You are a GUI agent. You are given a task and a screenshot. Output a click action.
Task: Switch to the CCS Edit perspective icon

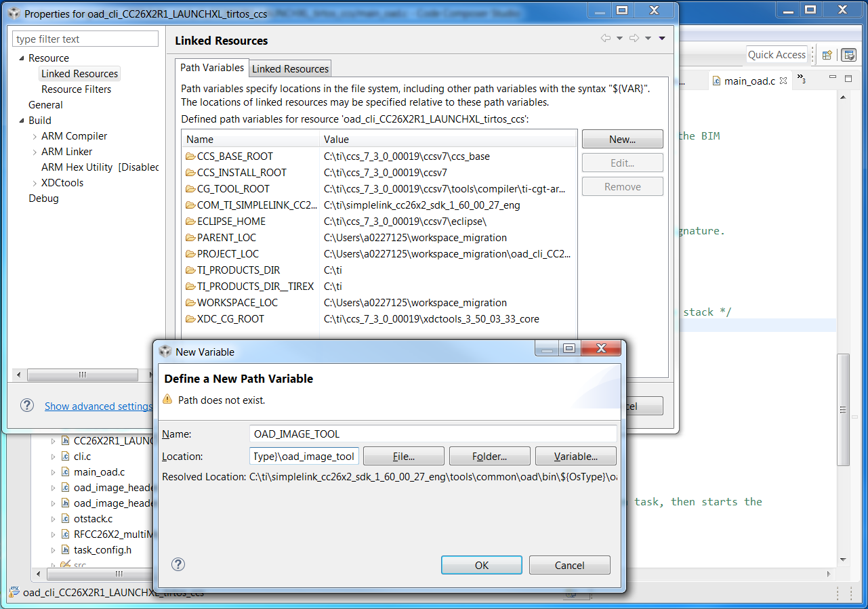click(x=848, y=56)
